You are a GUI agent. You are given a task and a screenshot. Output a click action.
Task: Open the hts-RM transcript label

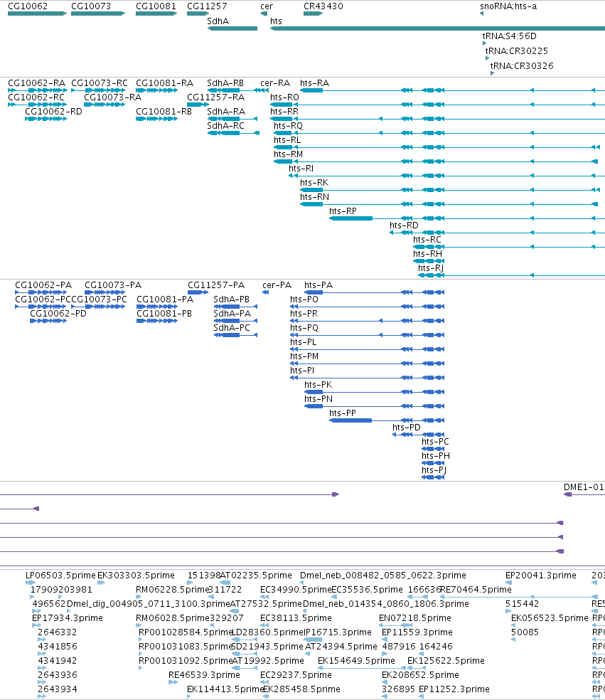click(288, 154)
